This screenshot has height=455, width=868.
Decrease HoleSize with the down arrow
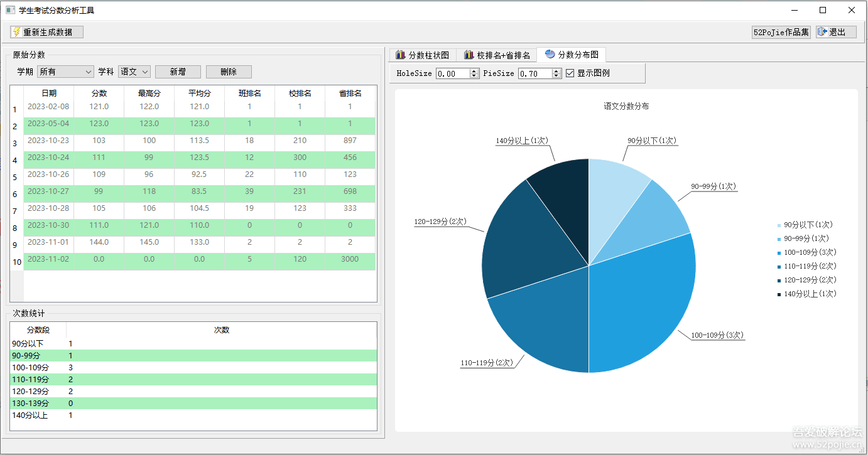coord(474,76)
